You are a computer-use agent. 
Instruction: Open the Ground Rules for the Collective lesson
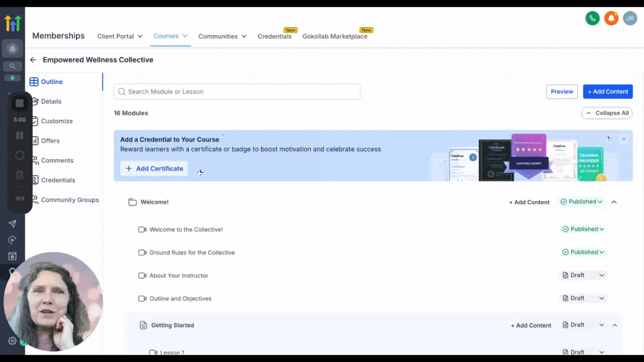pos(192,253)
